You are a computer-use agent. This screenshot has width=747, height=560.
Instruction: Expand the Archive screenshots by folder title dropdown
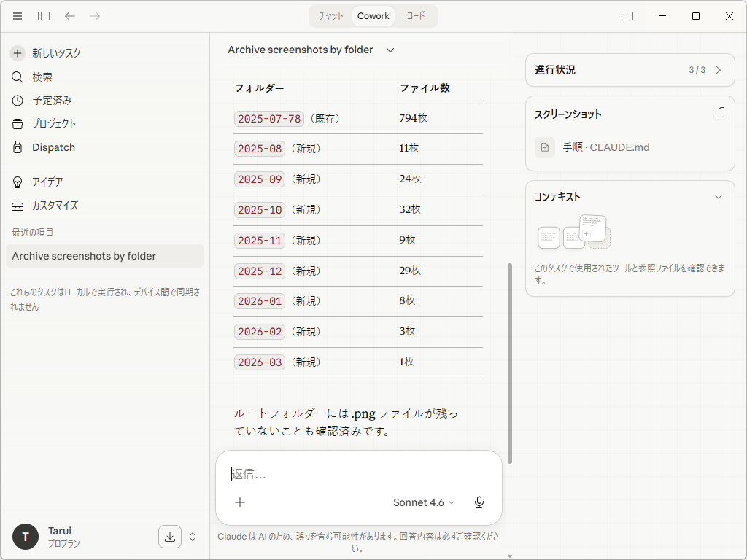tap(390, 50)
